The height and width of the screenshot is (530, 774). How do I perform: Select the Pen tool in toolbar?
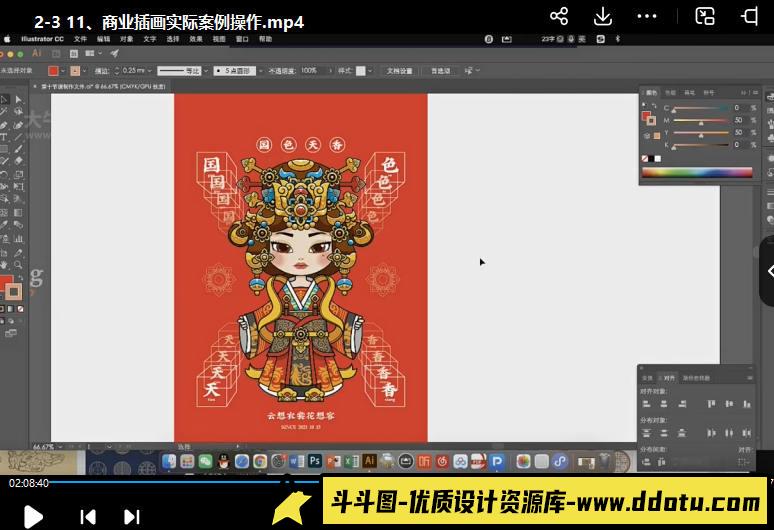pos(4,125)
